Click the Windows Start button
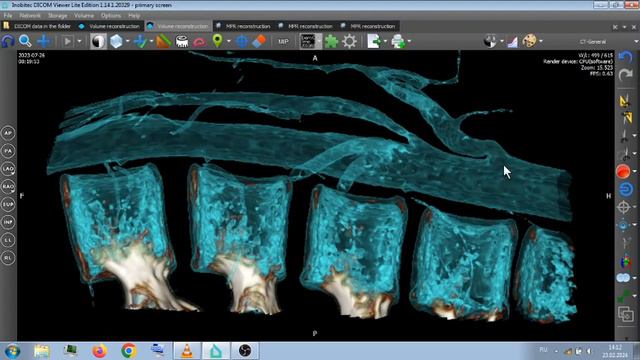Image resolution: width=640 pixels, height=360 pixels. [12, 351]
